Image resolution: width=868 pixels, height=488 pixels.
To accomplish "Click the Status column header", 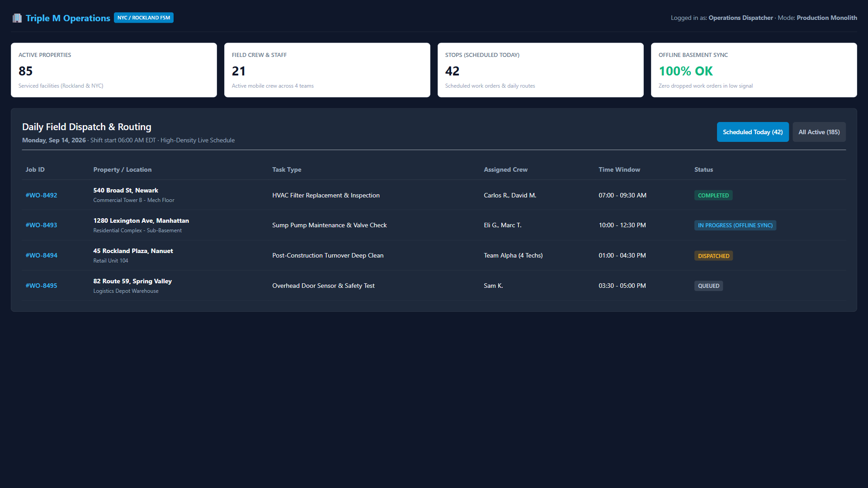I will coord(703,169).
